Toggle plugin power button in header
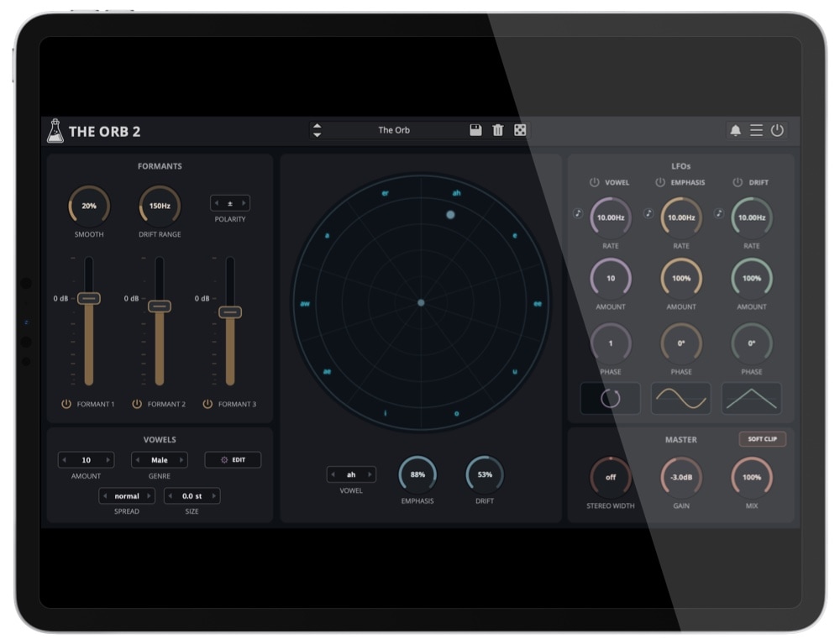 (x=777, y=130)
